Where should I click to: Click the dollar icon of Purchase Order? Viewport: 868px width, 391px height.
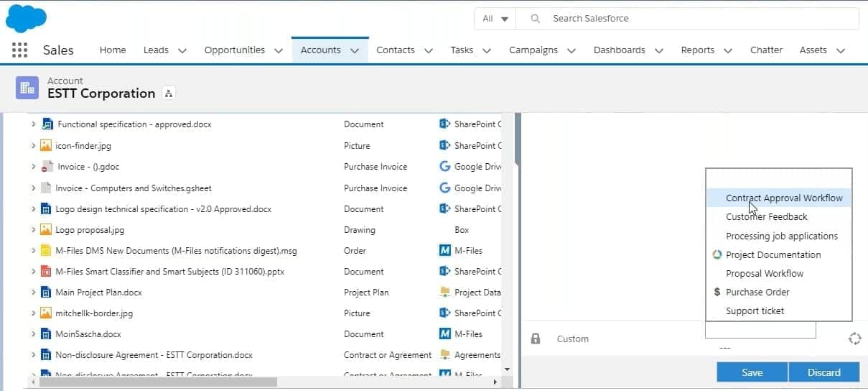pyautogui.click(x=717, y=292)
